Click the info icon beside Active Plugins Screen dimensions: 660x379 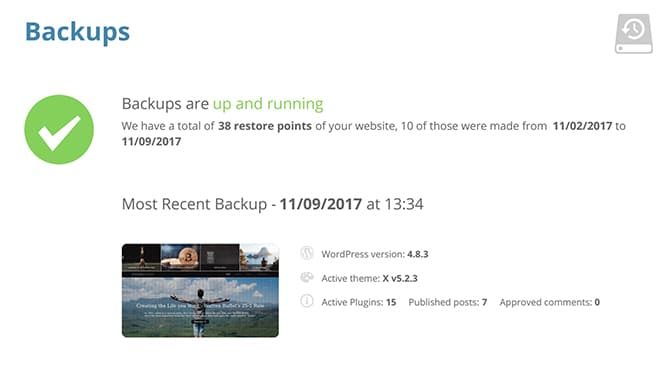tap(307, 301)
